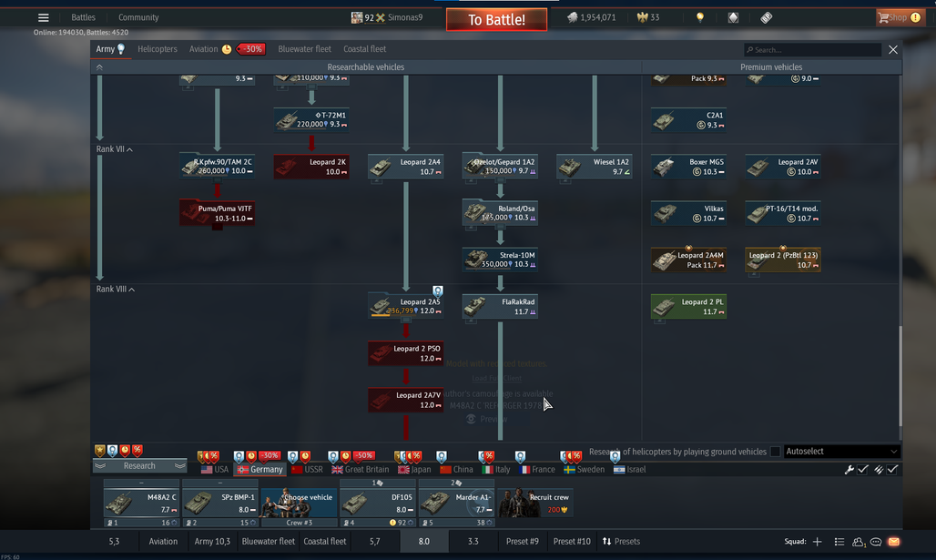Toggle the auto-repair wrench checkbox
This screenshot has width=936, height=560.
(x=862, y=469)
